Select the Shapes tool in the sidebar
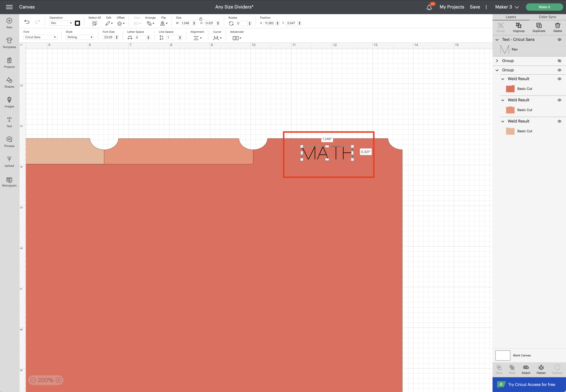Screen dimensions: 566x392 (x=9, y=82)
